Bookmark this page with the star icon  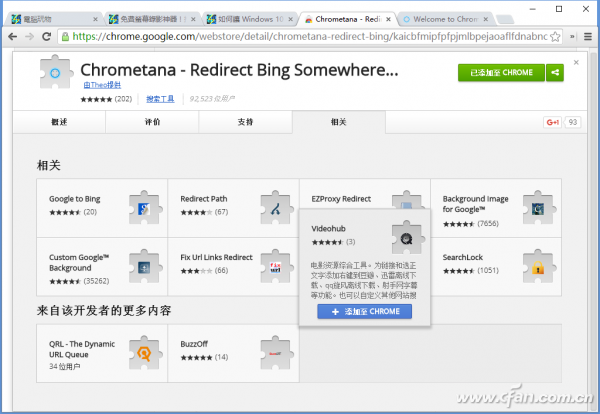555,37
